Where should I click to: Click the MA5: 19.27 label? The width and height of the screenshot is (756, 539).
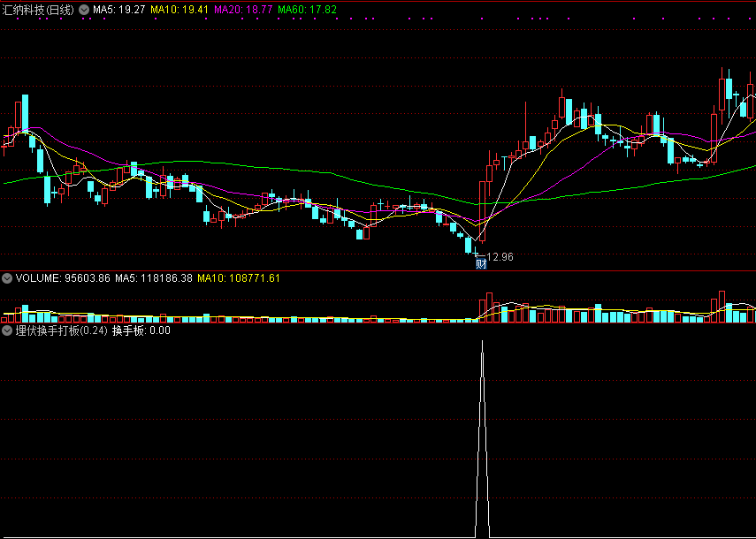(119, 10)
